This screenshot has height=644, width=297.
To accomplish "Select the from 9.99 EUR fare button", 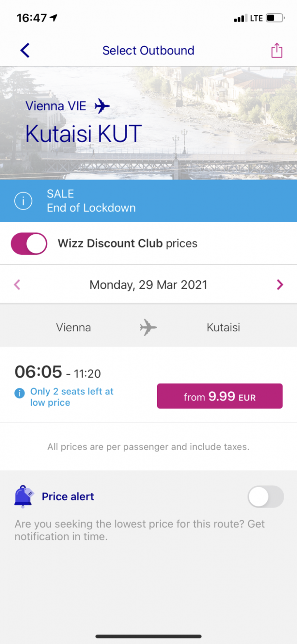I will pos(219,396).
